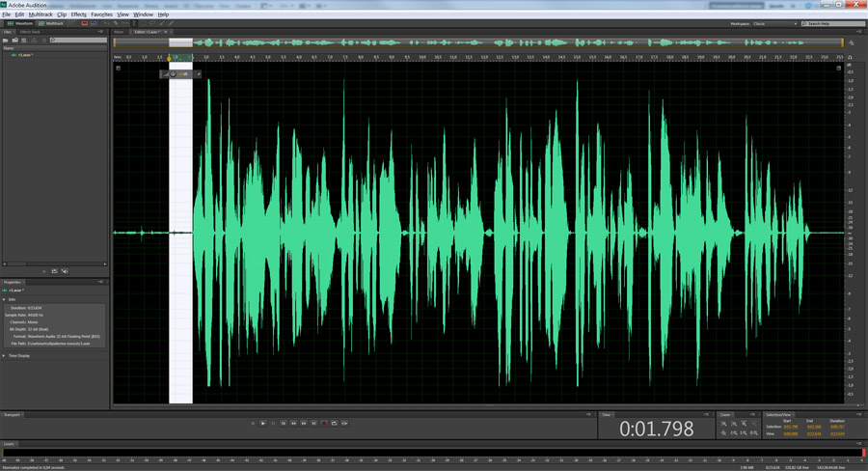Open the Properties panel menu icon
Viewport: 868px width, 471px height.
(100, 282)
